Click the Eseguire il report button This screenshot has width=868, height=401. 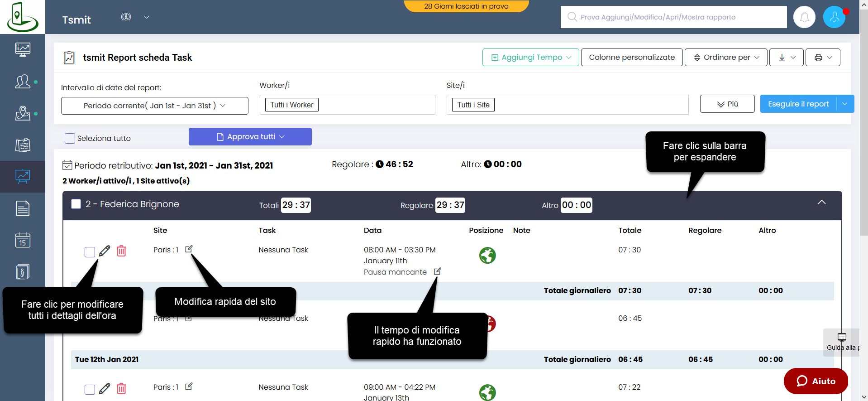coord(798,104)
